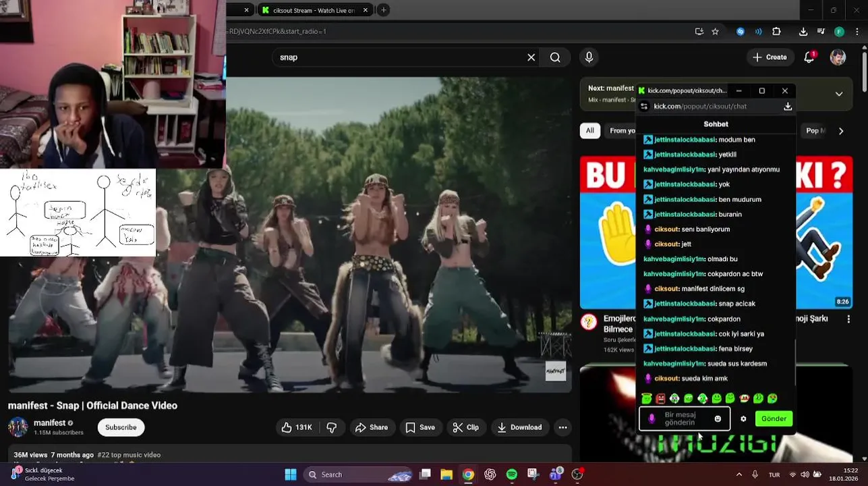Clear the YouTube search box text
868x486 pixels.
[531, 57]
